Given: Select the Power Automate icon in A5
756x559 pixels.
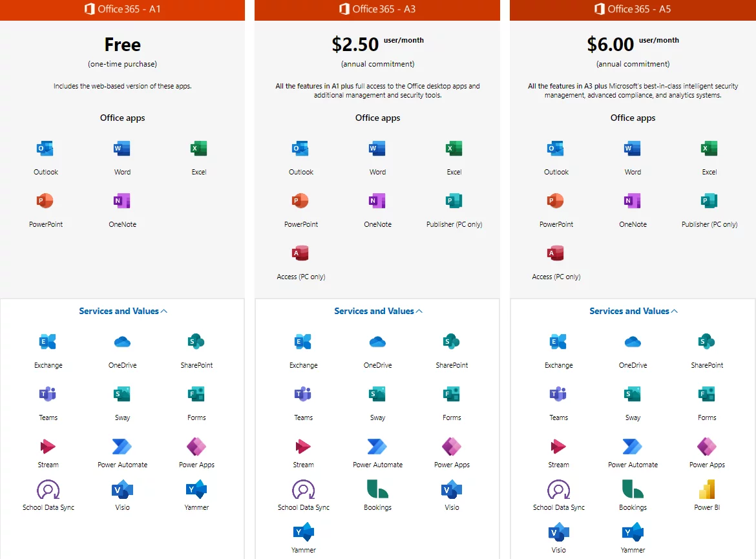Looking at the screenshot, I should (633, 447).
